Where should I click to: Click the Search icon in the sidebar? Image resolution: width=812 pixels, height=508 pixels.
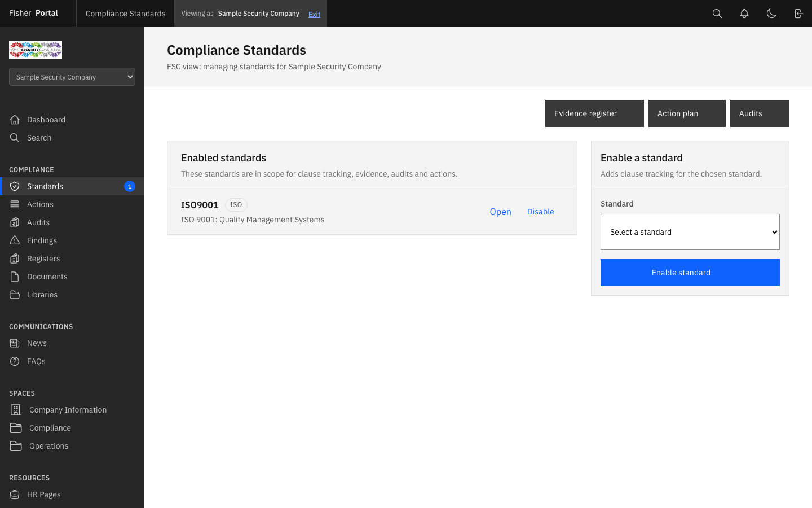coord(15,137)
